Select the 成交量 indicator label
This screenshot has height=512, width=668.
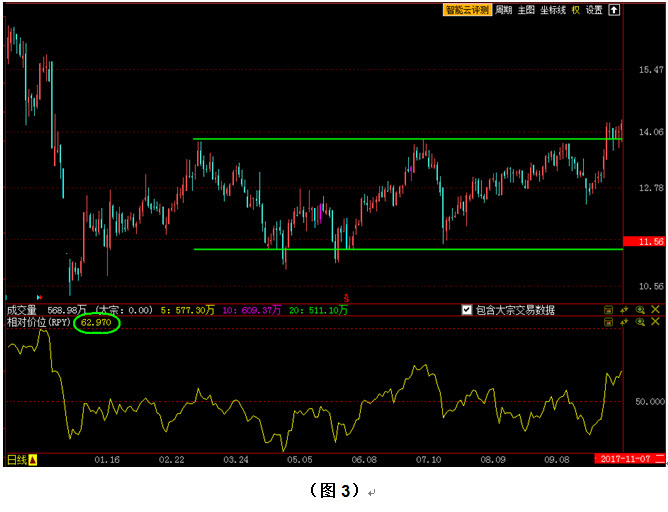tap(22, 310)
